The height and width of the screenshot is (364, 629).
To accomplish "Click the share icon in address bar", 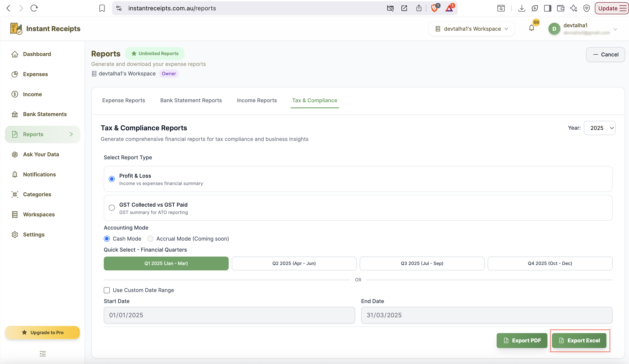I will 419,8.
